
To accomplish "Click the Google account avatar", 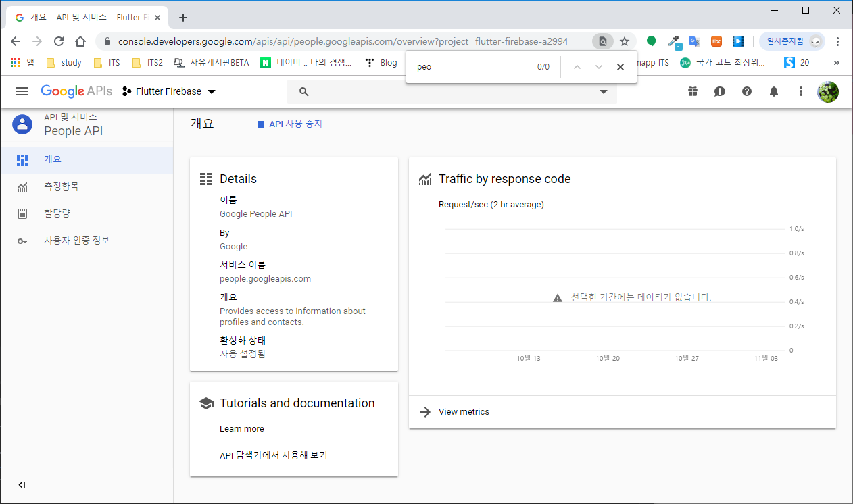I will 828,91.
